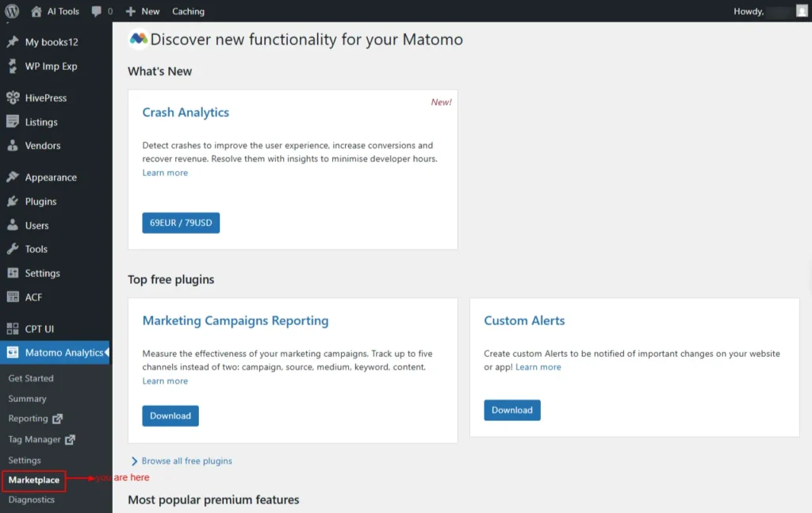Open the Caching menu in admin bar
The width and height of the screenshot is (812, 513).
click(188, 11)
